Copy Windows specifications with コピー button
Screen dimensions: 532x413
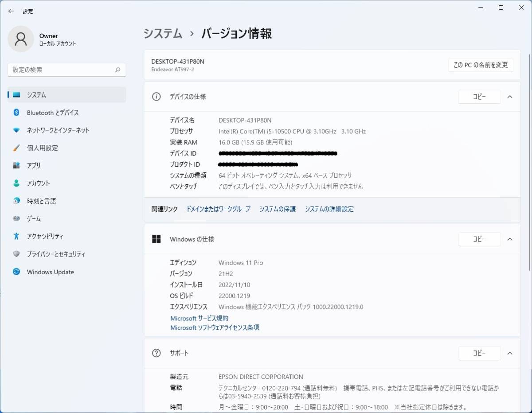pos(479,239)
